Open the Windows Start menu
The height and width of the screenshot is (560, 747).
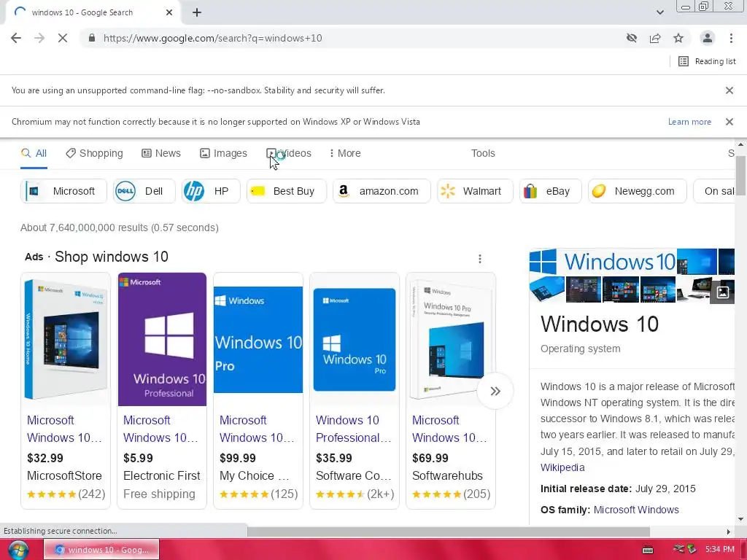pos(18,550)
